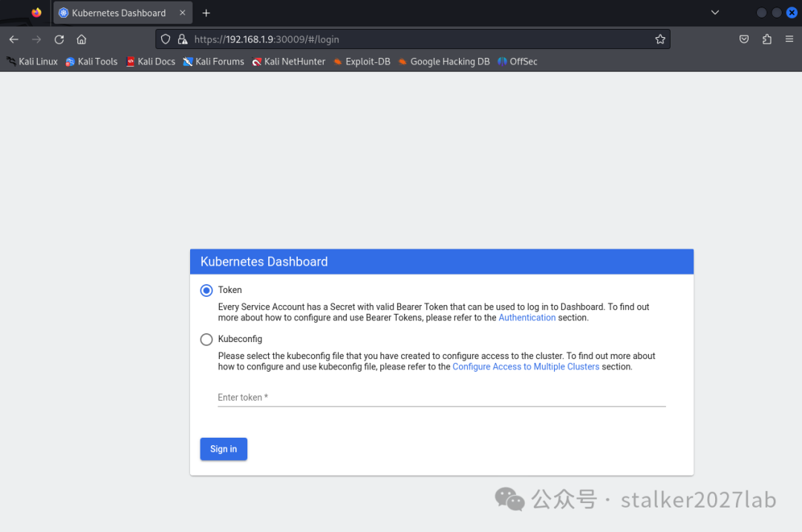Viewport: 802px width, 532px height.
Task: Click the Sign in button
Action: coord(224,449)
